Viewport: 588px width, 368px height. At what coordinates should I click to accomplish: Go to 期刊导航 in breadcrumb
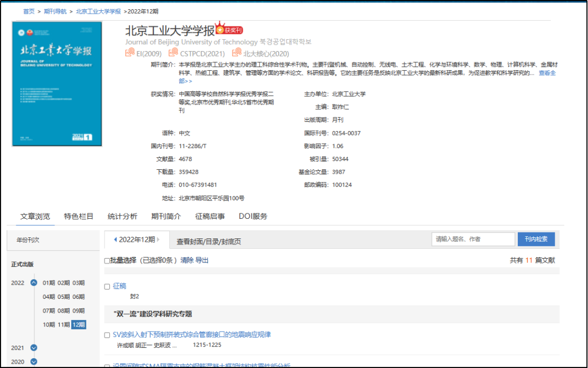[55, 11]
